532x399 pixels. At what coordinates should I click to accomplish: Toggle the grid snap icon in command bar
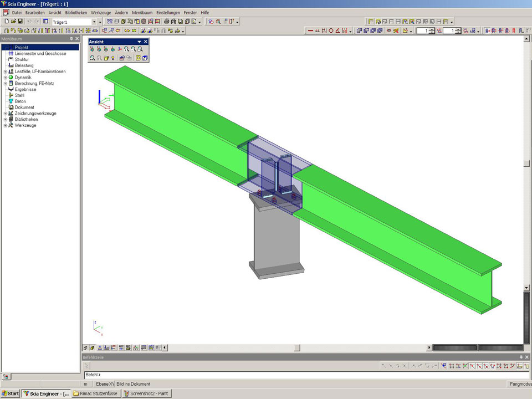click(x=452, y=366)
